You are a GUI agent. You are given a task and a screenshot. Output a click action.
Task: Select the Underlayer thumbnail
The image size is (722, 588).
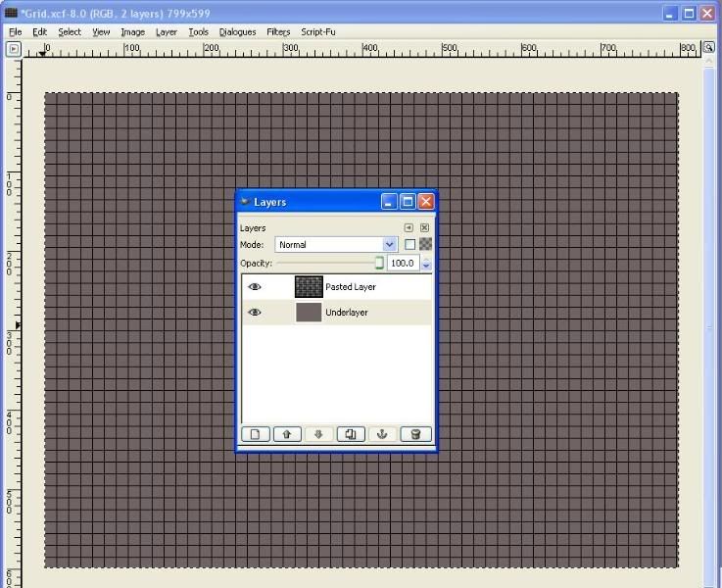pyautogui.click(x=309, y=313)
